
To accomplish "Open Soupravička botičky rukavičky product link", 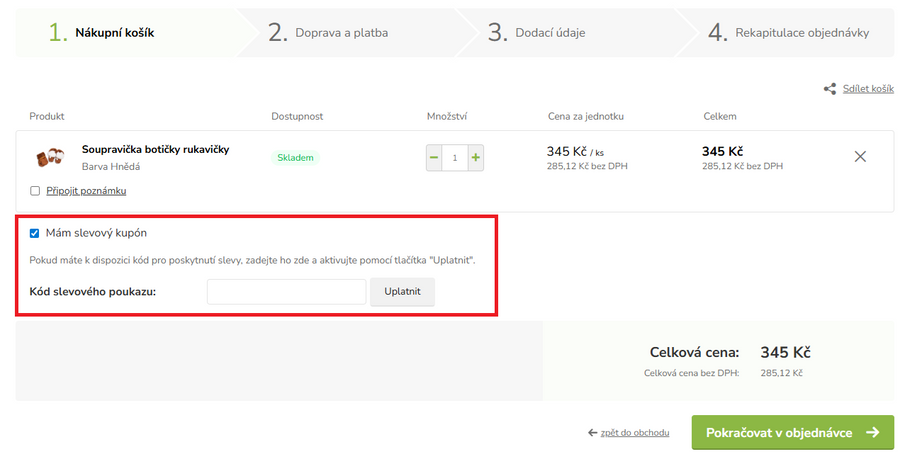I will click(155, 149).
